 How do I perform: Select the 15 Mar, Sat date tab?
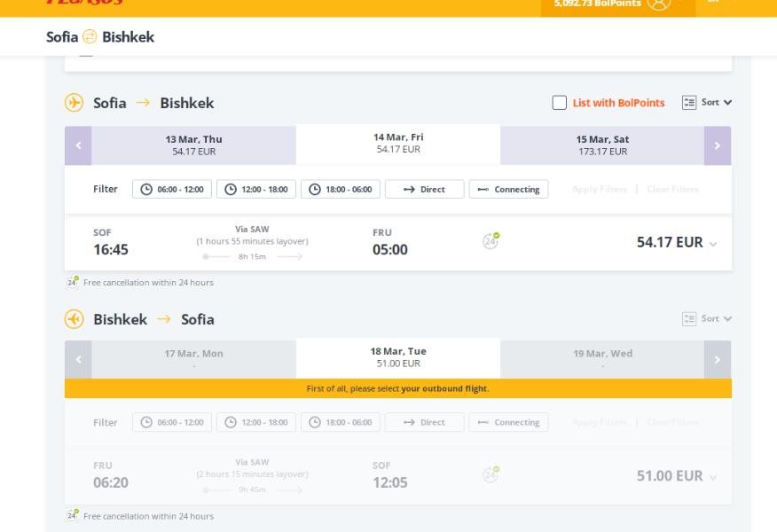(x=601, y=145)
